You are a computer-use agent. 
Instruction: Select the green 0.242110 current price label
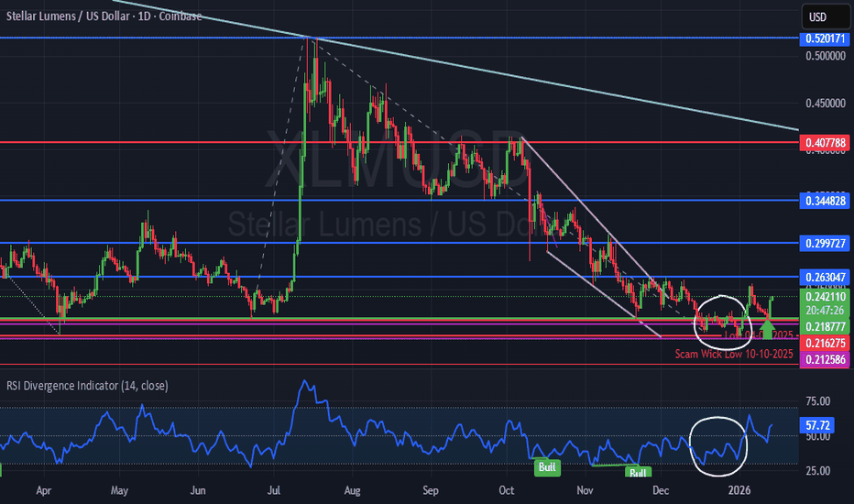(826, 297)
